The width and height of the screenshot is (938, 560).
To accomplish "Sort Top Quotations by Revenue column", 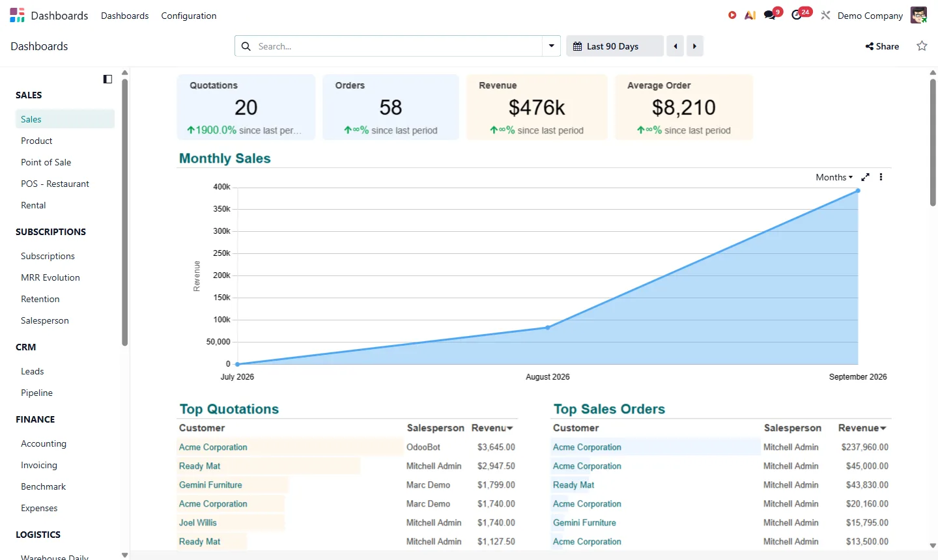I will (x=492, y=428).
